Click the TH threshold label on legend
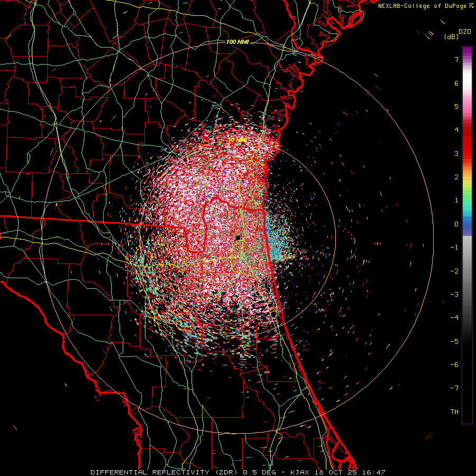 454,412
